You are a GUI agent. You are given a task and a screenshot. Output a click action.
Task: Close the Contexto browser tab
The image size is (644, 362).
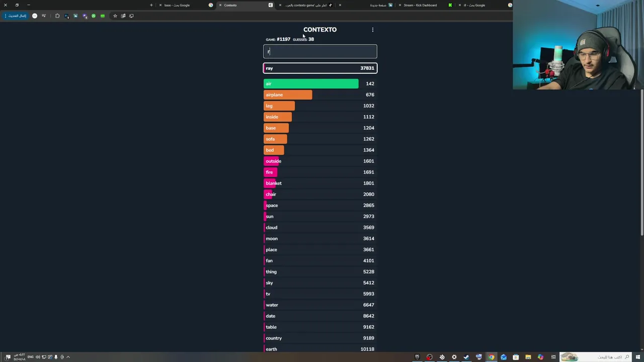point(220,5)
